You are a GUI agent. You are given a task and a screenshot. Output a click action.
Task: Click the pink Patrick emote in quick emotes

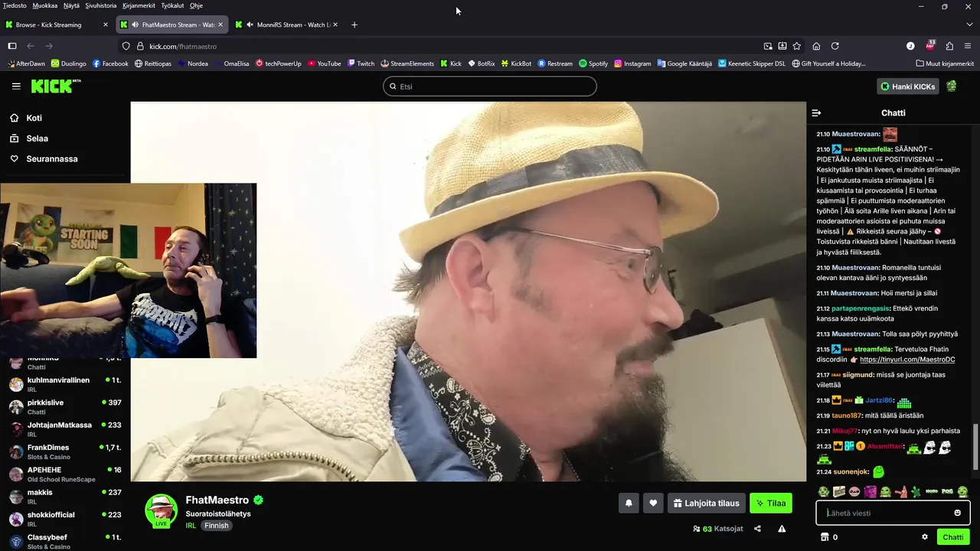pos(901,492)
